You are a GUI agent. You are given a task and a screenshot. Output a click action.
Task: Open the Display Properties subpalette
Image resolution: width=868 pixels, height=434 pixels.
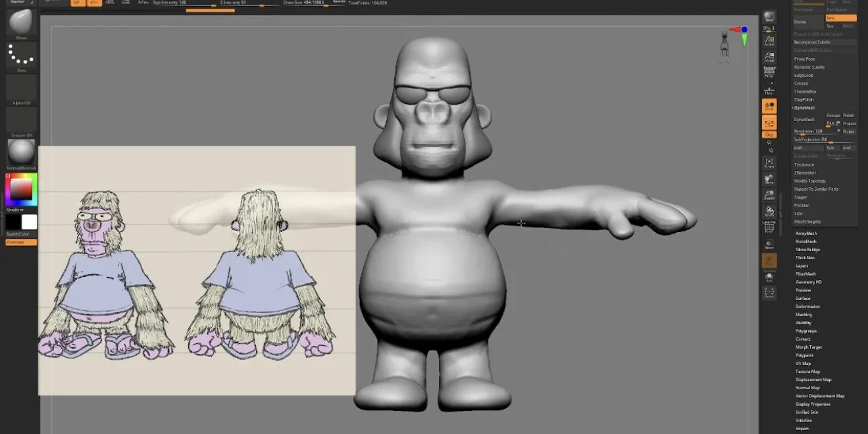813,404
